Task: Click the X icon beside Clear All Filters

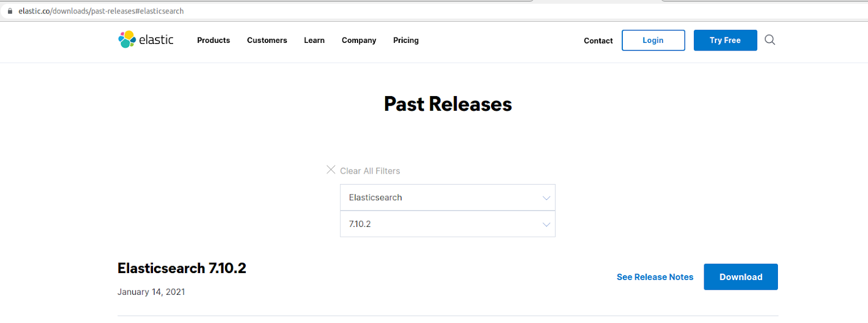Action: coord(331,170)
